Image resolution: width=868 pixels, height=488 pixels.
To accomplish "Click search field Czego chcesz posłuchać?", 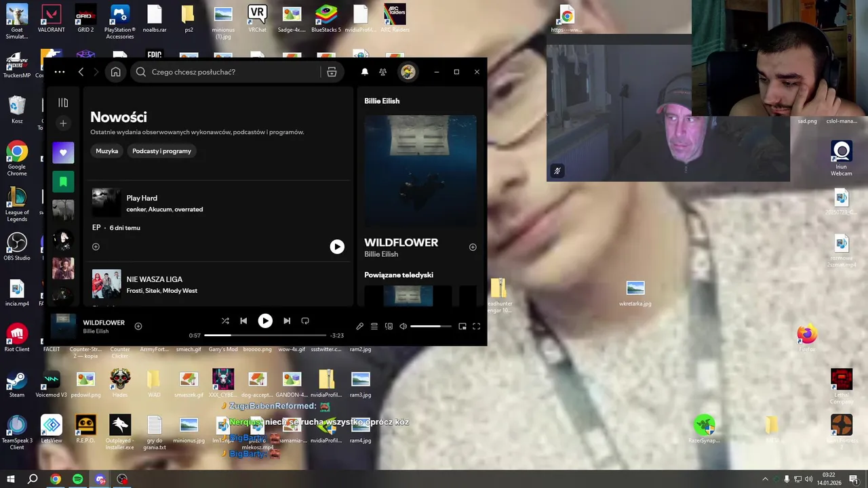I will [226, 72].
